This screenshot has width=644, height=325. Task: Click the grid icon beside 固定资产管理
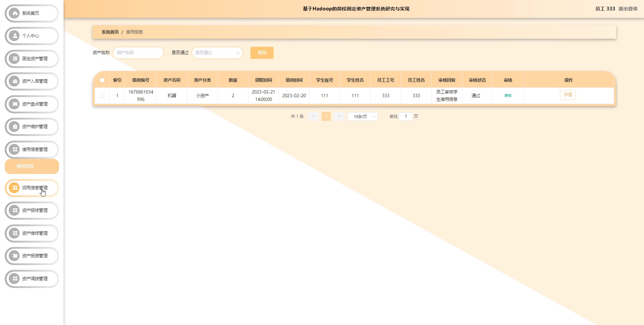[15, 59]
